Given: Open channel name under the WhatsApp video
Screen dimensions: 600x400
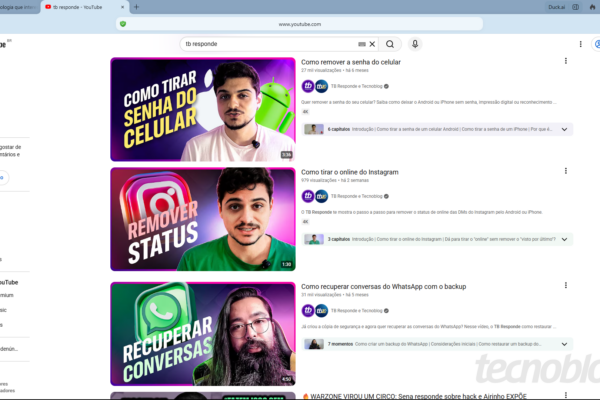Looking at the screenshot, I should 356,310.
